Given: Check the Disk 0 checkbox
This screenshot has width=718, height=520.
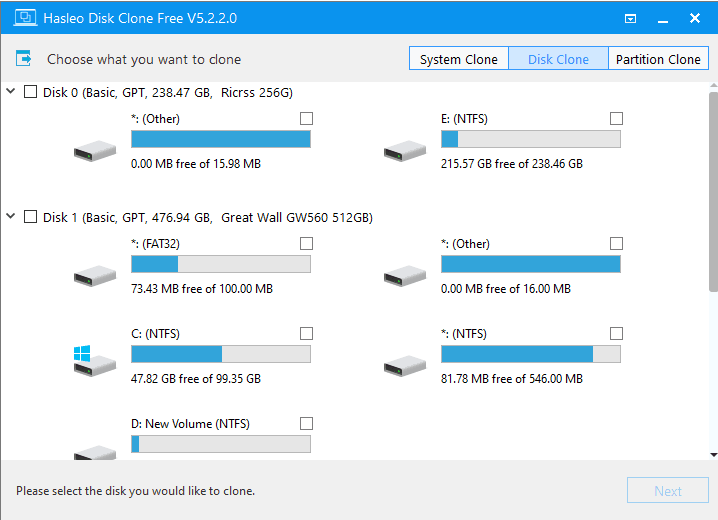Looking at the screenshot, I should click(30, 92).
